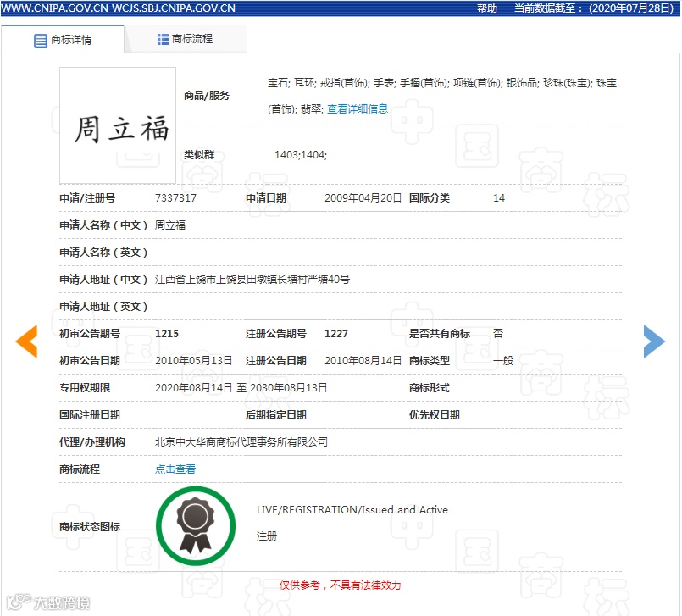This screenshot has width=682, height=616.
Task: Open 查看详细信息 goods details link
Action: click(357, 108)
